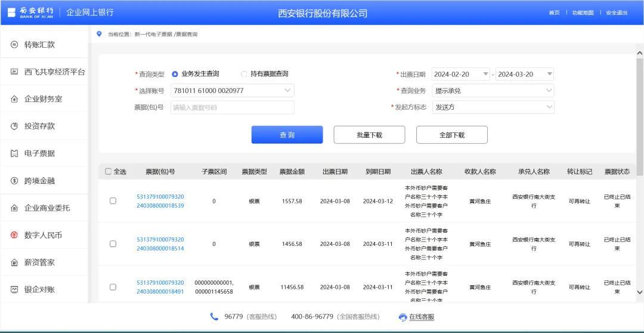The height and width of the screenshot is (333, 644).
Task: Open ticket link ending 240308000018539
Action: click(160, 201)
